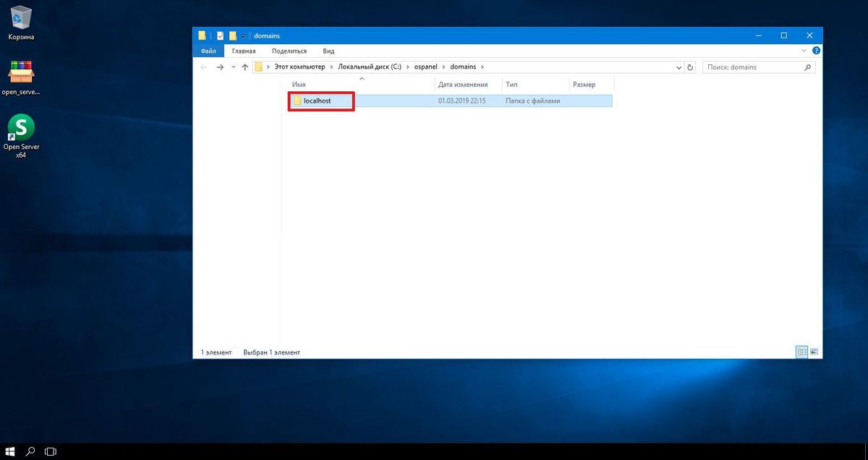Expand chevron after domains breadcrumb
The width and height of the screenshot is (868, 460).
[x=482, y=67]
